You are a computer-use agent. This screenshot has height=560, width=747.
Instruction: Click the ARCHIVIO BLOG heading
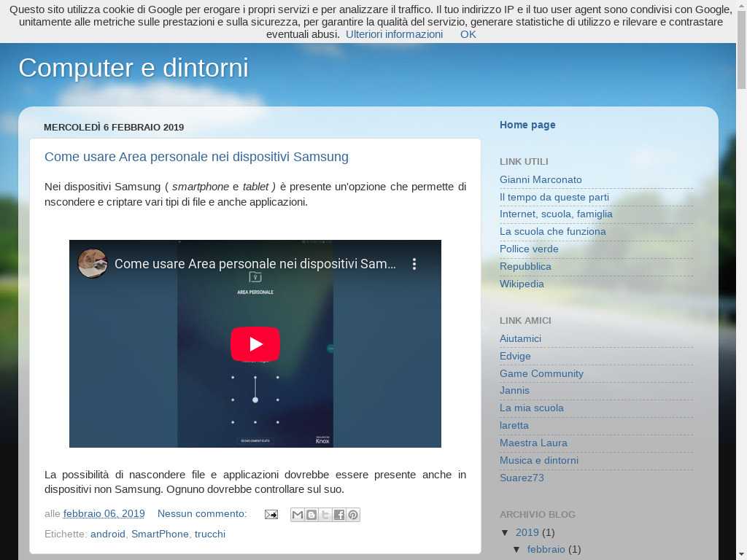pyautogui.click(x=538, y=515)
